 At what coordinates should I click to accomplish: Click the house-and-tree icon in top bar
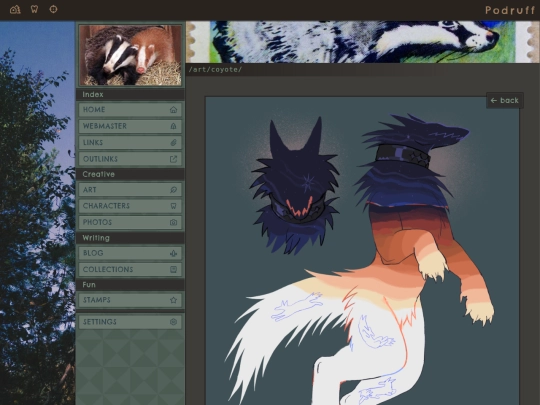tap(15, 9)
